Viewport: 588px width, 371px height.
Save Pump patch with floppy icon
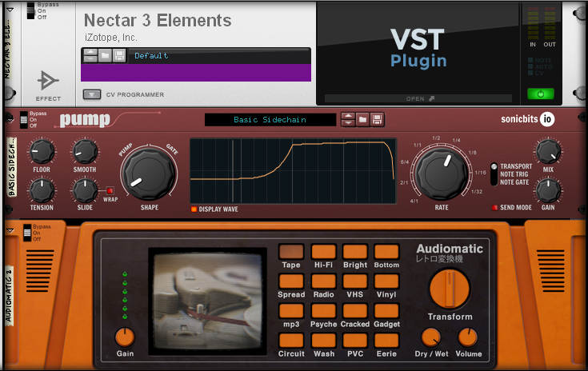(377, 120)
